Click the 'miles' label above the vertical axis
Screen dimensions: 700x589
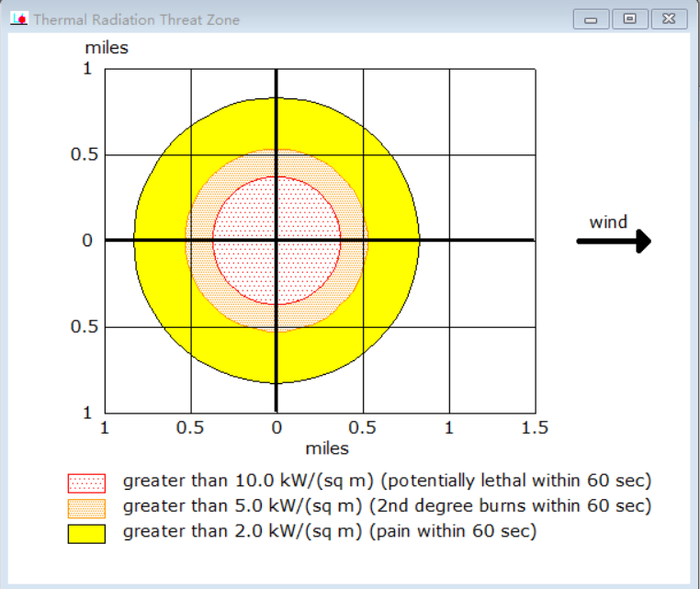pyautogui.click(x=107, y=48)
